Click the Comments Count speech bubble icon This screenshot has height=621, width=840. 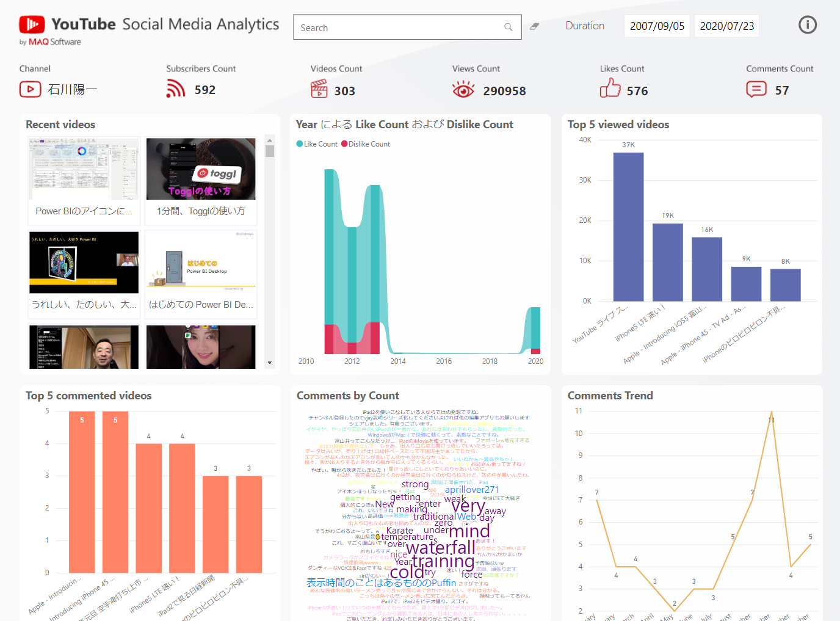click(x=756, y=89)
